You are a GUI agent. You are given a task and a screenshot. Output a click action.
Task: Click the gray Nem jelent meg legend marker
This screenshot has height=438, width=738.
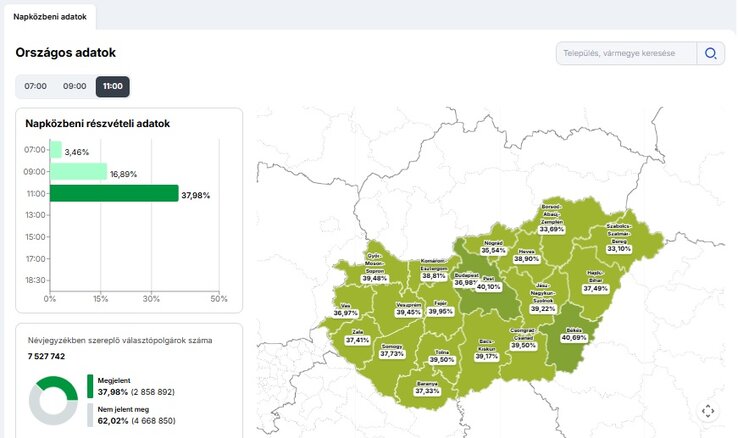[x=90, y=414]
